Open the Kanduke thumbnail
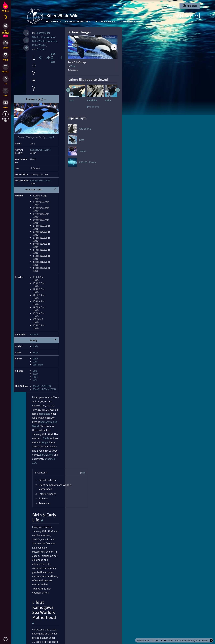 tap(95, 90)
